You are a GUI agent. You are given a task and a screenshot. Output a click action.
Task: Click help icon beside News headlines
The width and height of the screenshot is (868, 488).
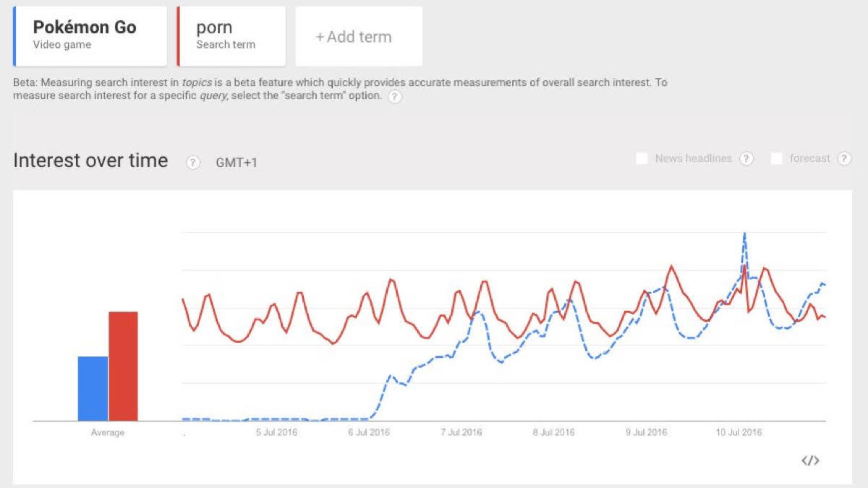coord(746,159)
